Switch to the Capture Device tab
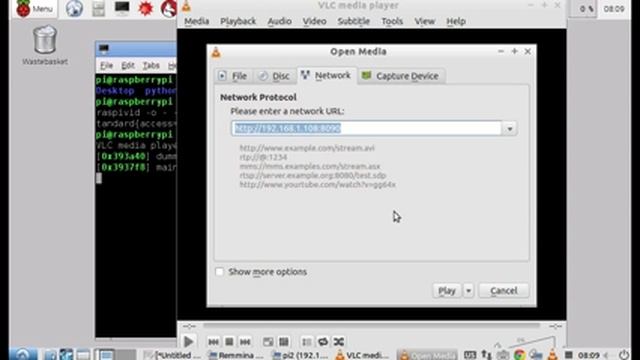 [401, 76]
